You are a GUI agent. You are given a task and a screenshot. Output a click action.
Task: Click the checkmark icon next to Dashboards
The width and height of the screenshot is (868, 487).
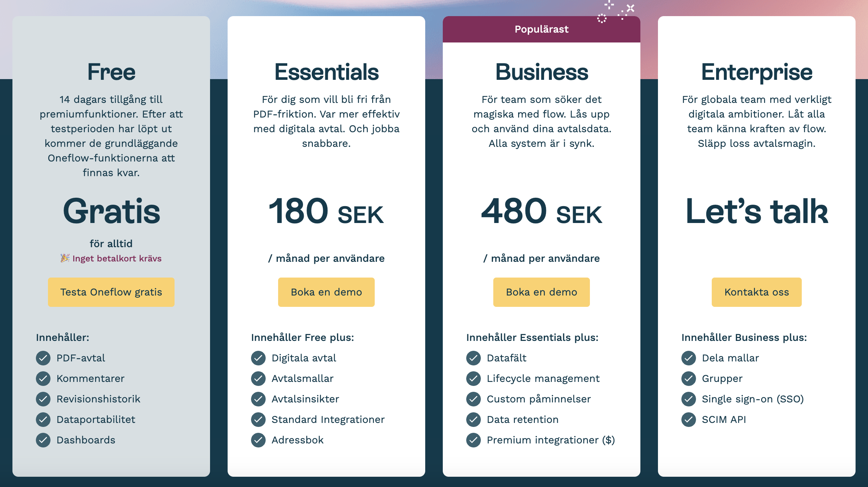tap(43, 440)
